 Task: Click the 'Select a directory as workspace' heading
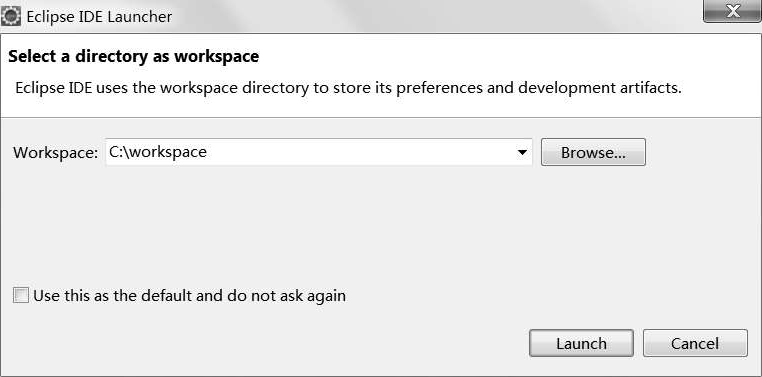click(134, 56)
